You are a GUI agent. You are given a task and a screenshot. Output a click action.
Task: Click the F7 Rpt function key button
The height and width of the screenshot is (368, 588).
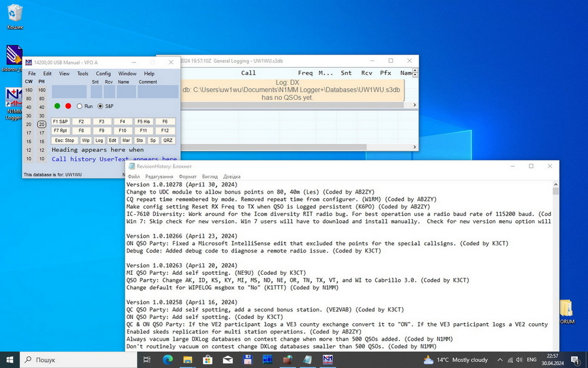coord(60,131)
